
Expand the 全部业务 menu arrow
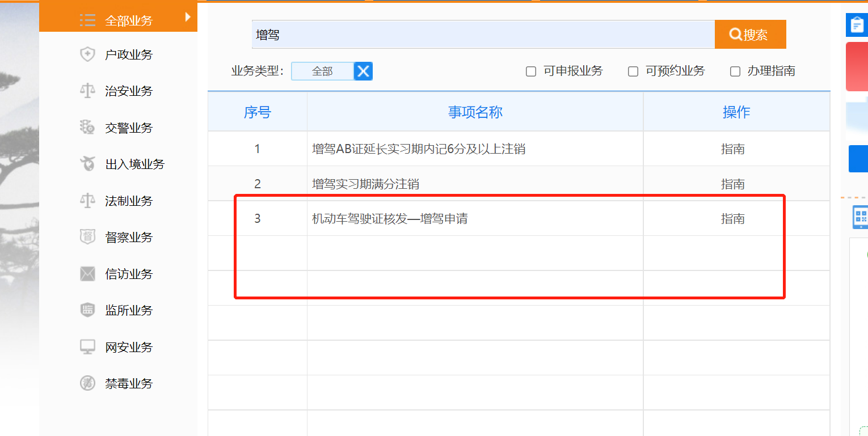[188, 17]
